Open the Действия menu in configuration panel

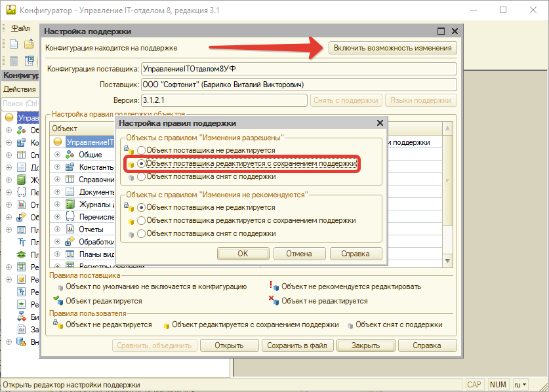point(20,89)
